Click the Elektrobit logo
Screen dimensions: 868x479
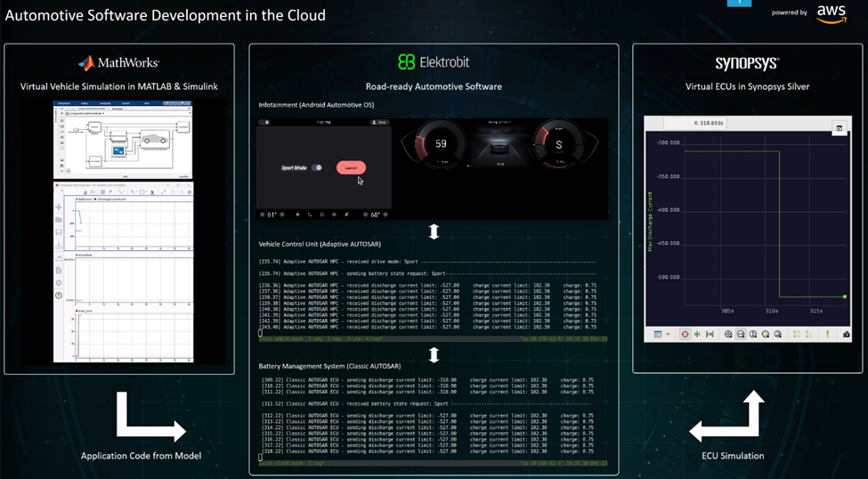(434, 62)
